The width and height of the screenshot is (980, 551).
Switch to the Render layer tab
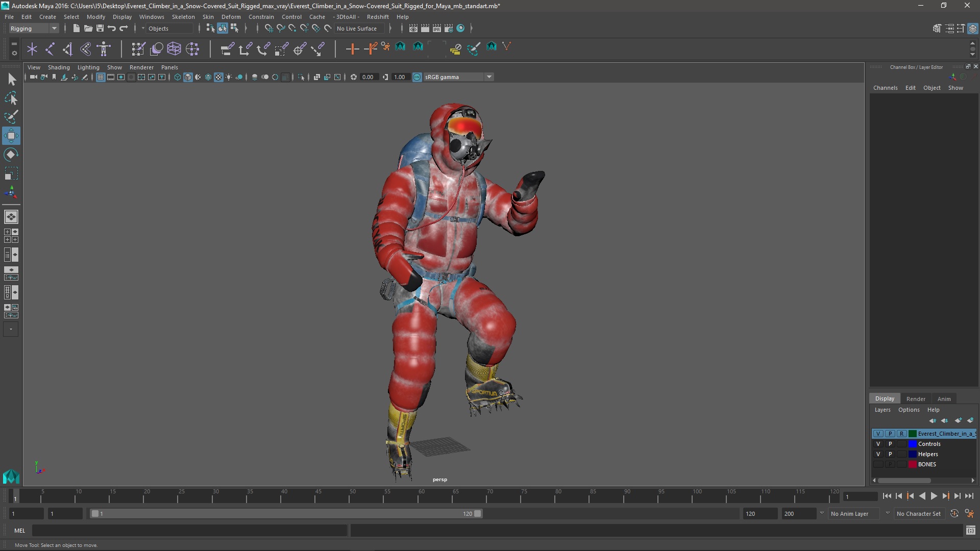coord(916,399)
